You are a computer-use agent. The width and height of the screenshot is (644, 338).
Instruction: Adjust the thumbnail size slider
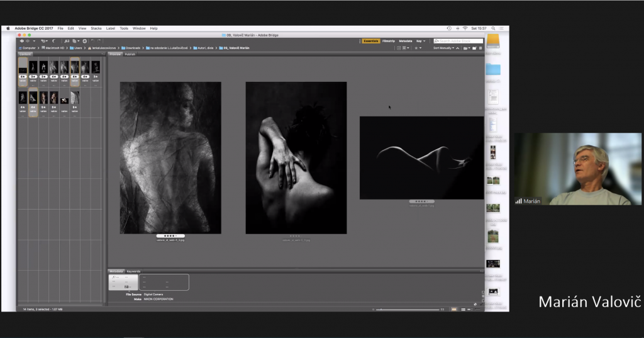click(x=408, y=309)
